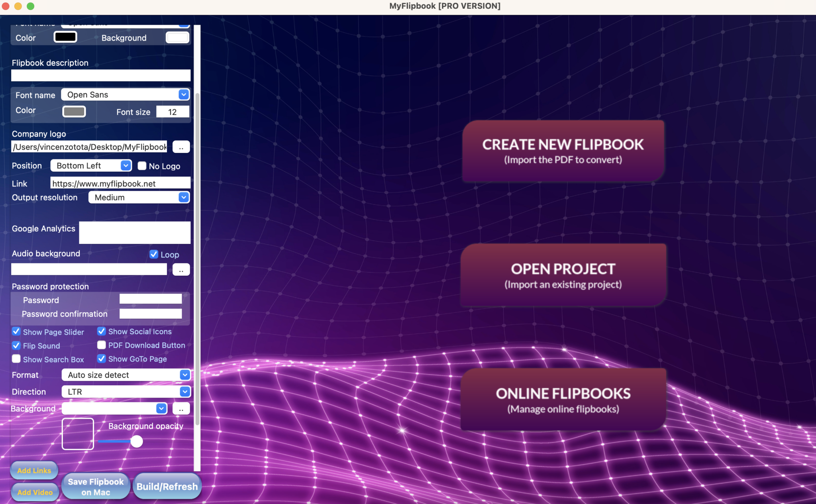Viewport: 816px width, 504px height.
Task: Browse for an audio background file
Action: 181,269
